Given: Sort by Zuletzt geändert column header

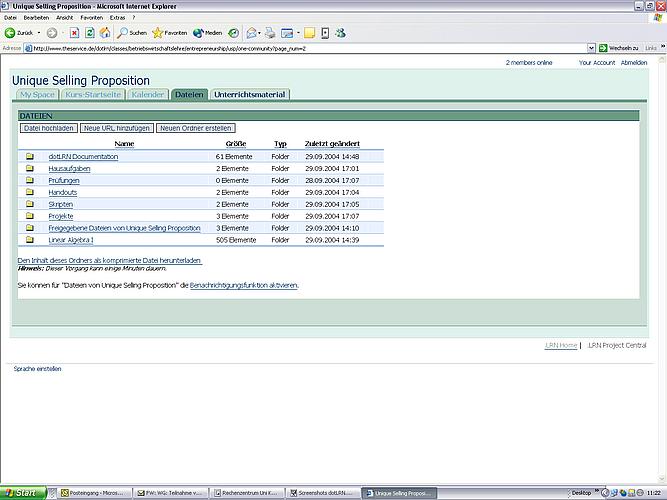Looking at the screenshot, I should [332, 144].
